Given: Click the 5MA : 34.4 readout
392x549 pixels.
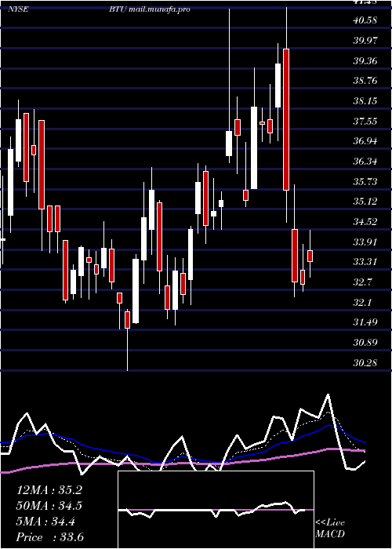Looking at the screenshot, I should pos(45,522).
